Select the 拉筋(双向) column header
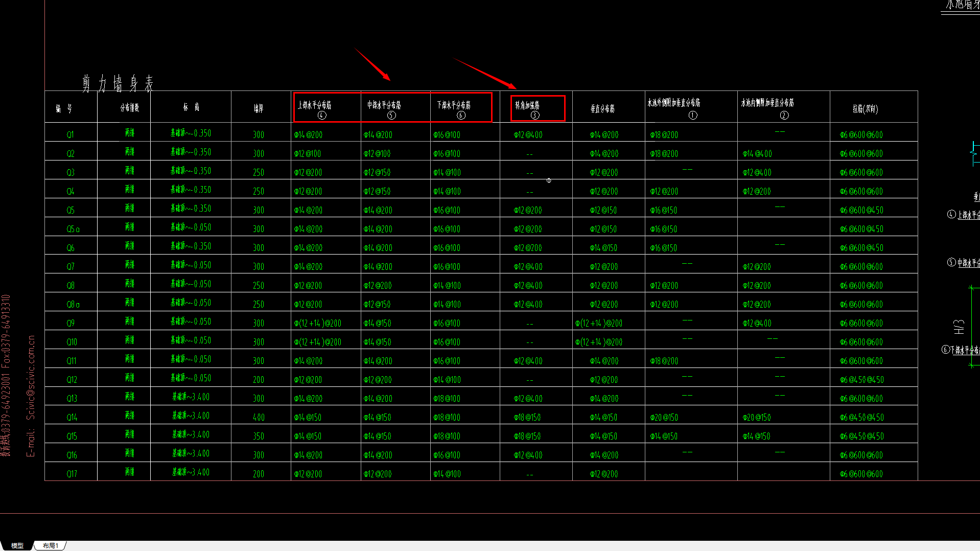This screenshot has height=551, width=980. click(x=866, y=109)
